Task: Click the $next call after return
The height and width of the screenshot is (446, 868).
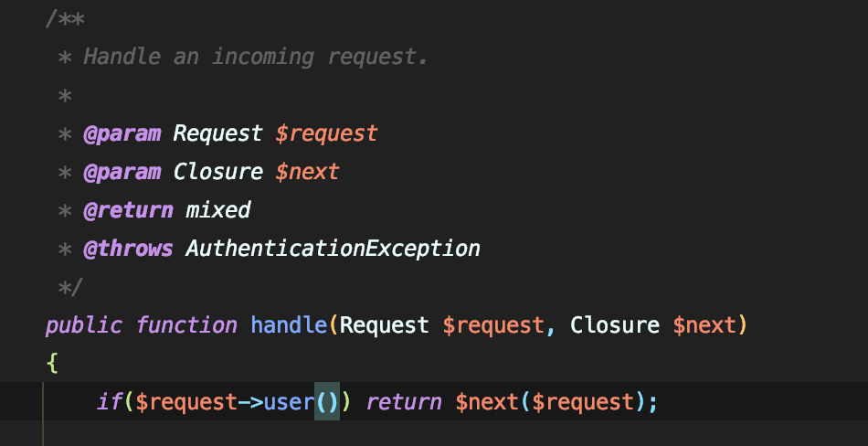Action: [487, 402]
